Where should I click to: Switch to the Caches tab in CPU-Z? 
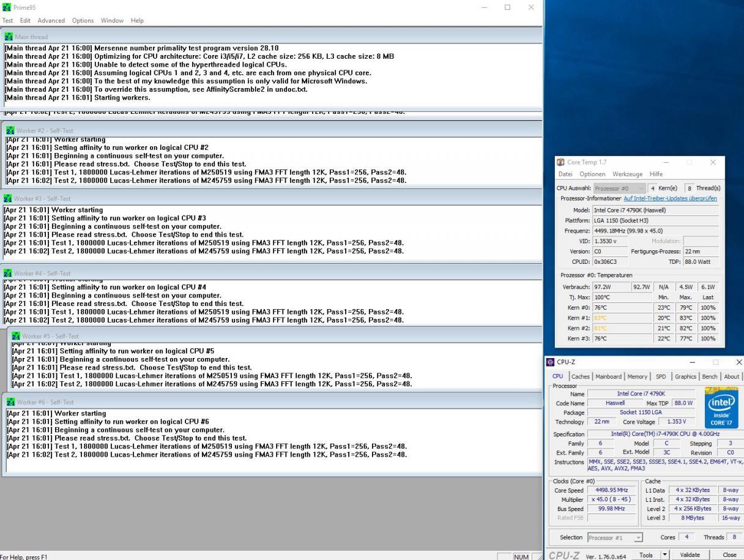581,376
